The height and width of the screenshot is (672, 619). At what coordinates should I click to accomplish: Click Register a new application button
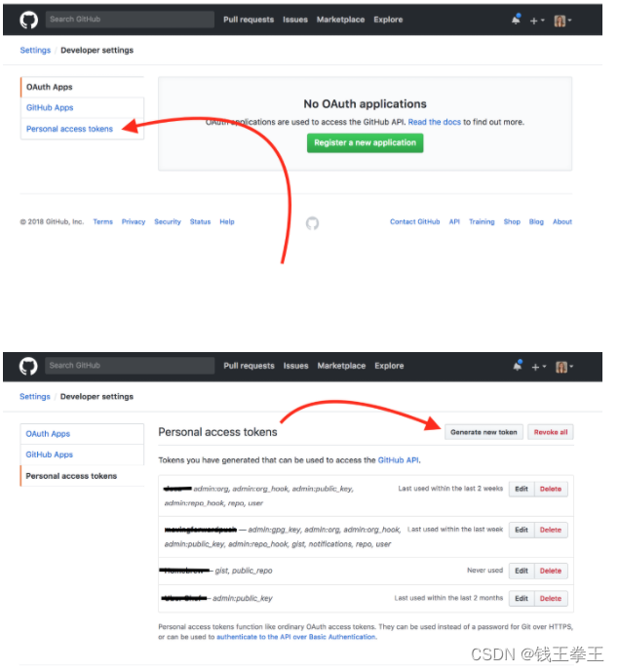365,142
